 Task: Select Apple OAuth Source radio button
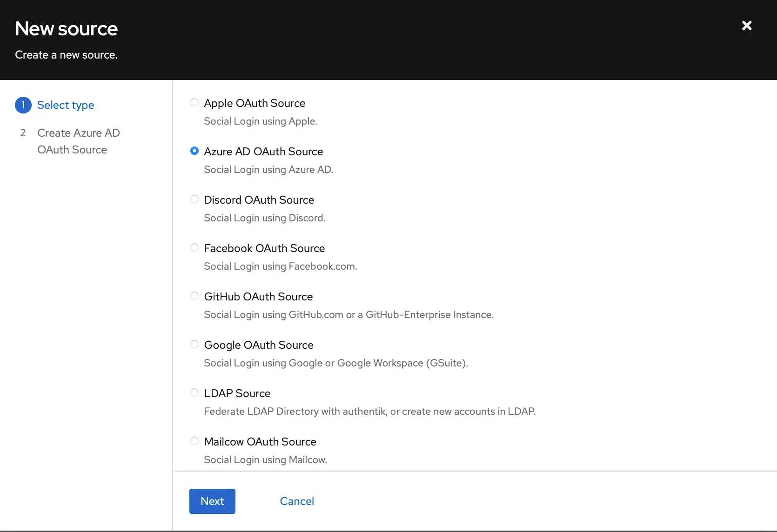(194, 102)
